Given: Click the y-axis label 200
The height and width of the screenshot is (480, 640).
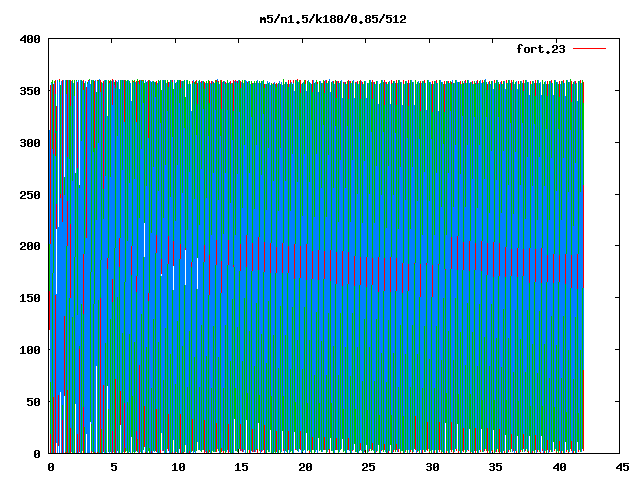Looking at the screenshot, I should tap(30, 246).
